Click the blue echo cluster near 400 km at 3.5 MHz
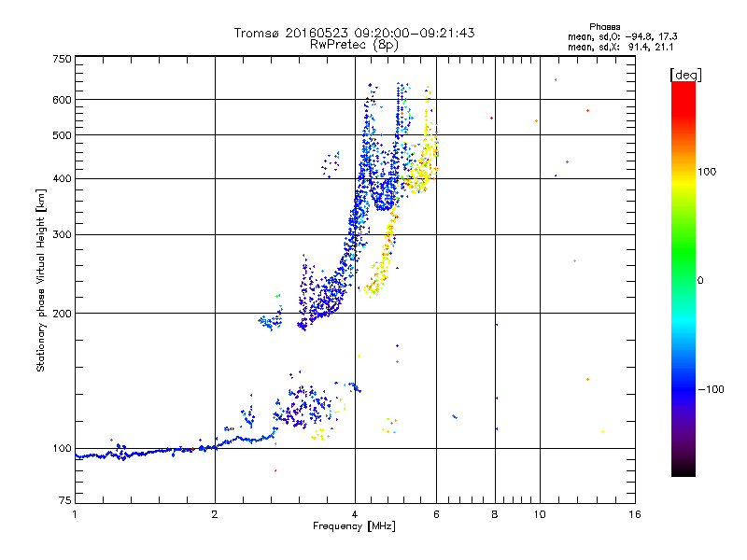This screenshot has width=747, height=560. point(331,165)
